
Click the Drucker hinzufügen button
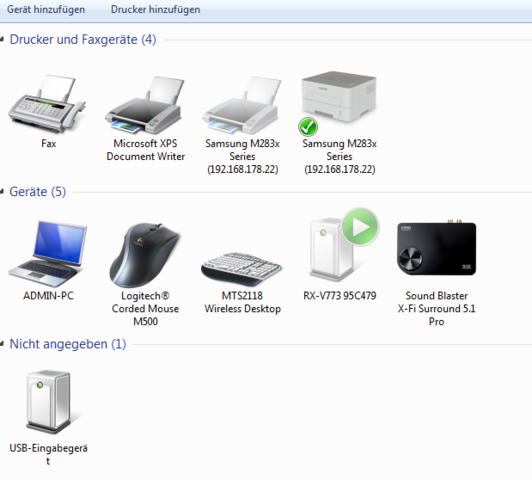point(155,9)
